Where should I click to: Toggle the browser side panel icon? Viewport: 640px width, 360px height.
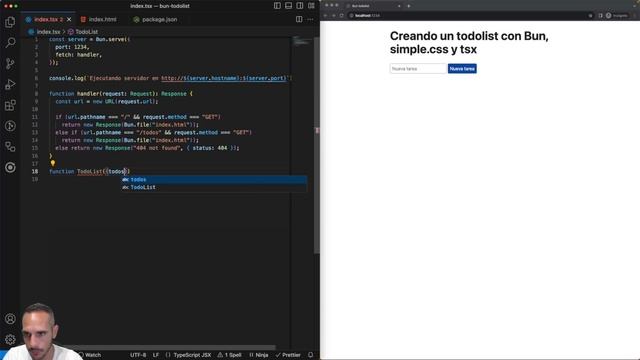pyautogui.click(x=600, y=16)
